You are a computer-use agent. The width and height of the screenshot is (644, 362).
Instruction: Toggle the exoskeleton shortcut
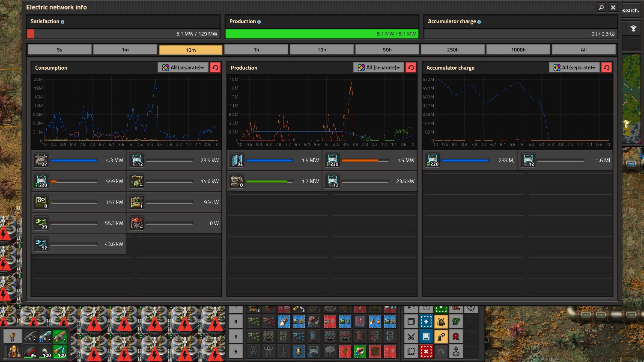point(441,337)
